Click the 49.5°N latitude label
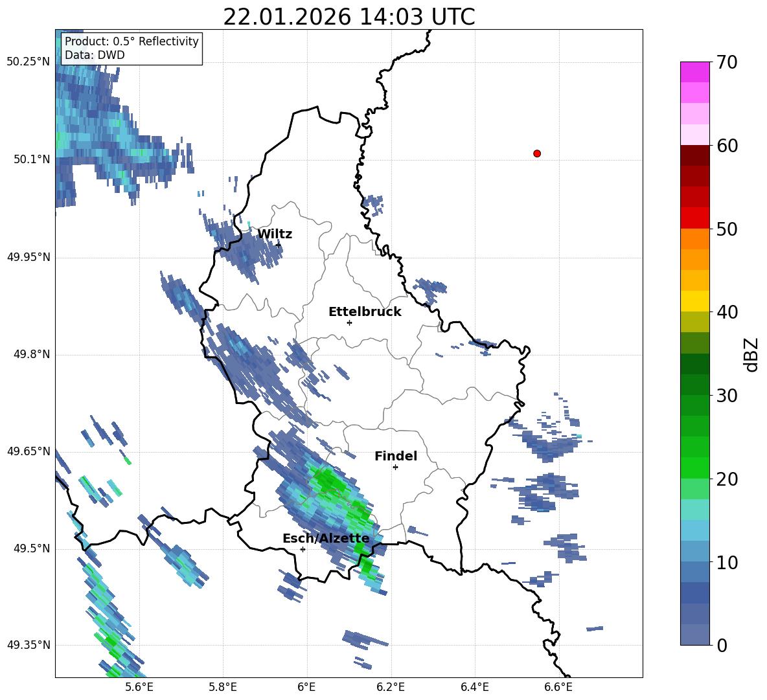 tap(31, 548)
